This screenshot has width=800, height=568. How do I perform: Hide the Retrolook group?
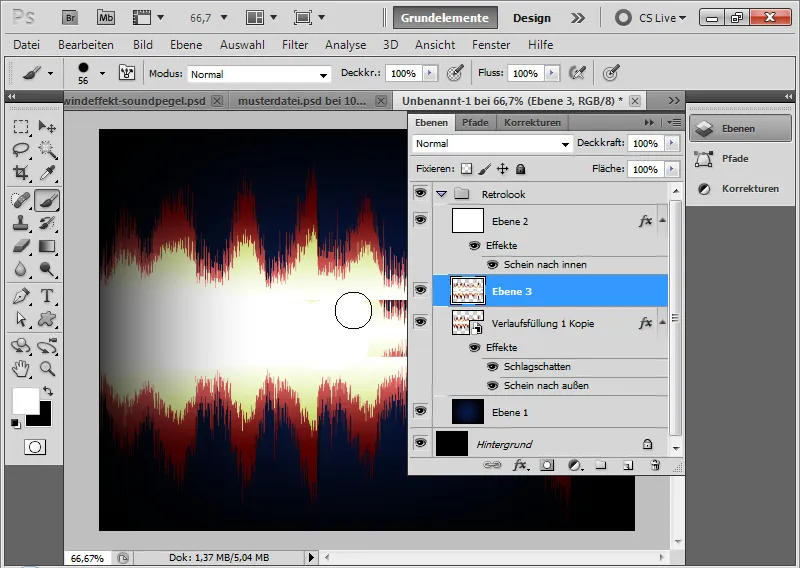pos(420,193)
